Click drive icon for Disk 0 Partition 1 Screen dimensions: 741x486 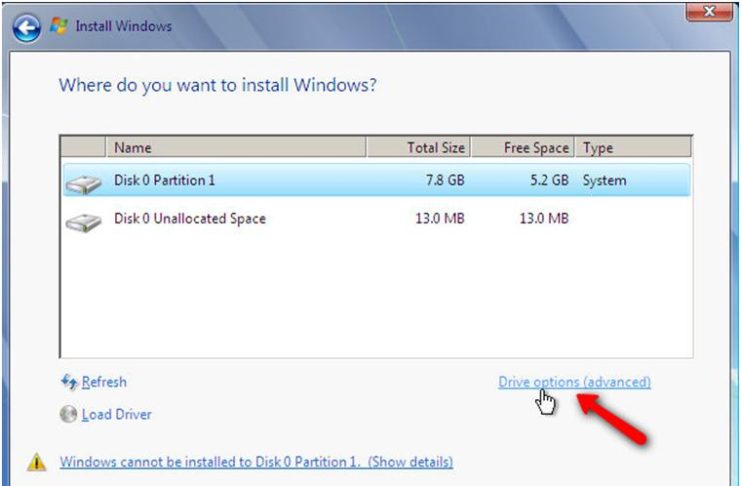[83, 184]
